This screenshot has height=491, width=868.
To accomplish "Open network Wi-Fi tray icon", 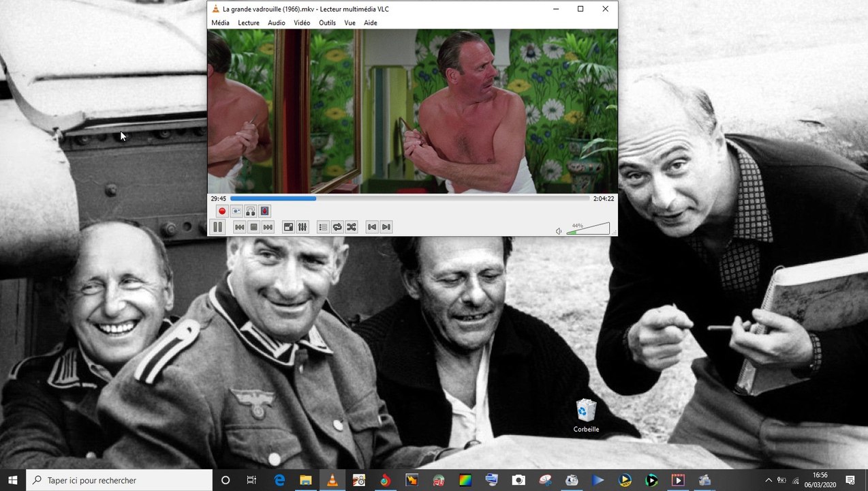I will pyautogui.click(x=795, y=480).
